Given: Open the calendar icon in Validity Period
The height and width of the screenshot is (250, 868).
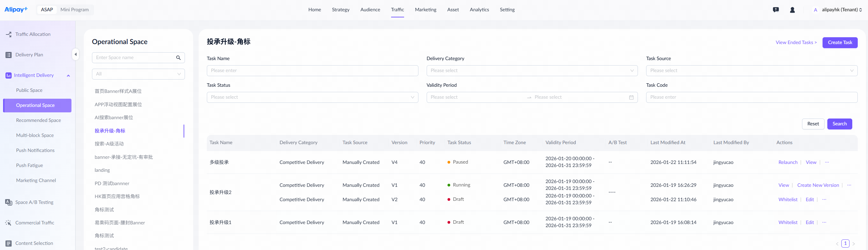Looking at the screenshot, I should 631,97.
